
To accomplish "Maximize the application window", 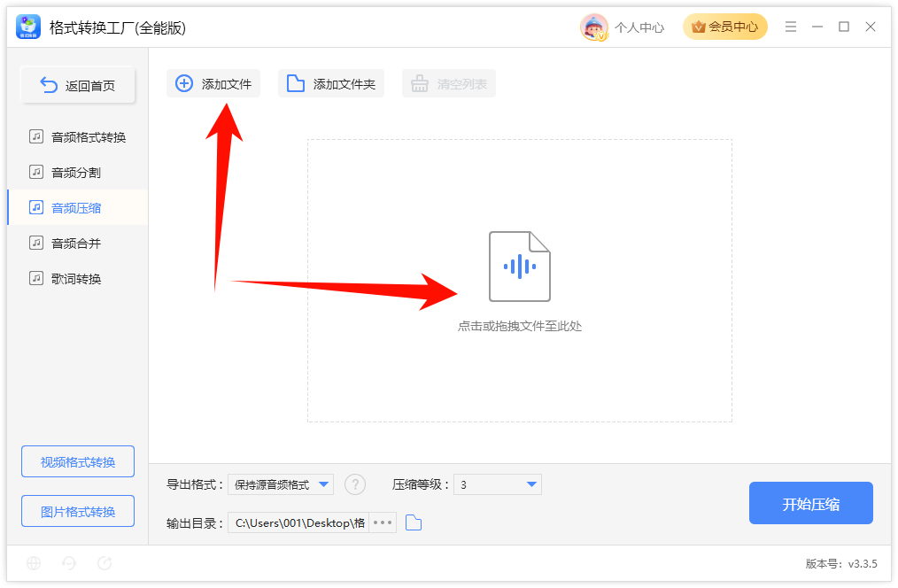I will pos(844,27).
